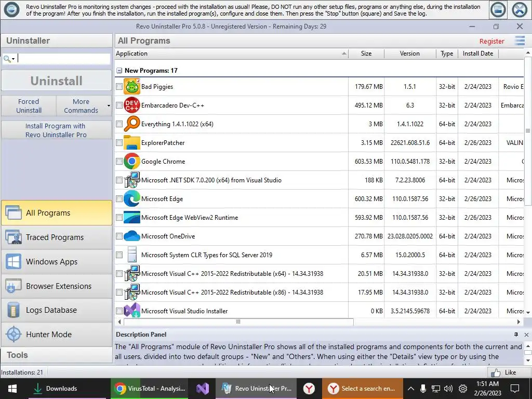The image size is (532, 399).
Task: Check the Embarcadero Dev-C++ checkbox
Action: click(x=119, y=105)
